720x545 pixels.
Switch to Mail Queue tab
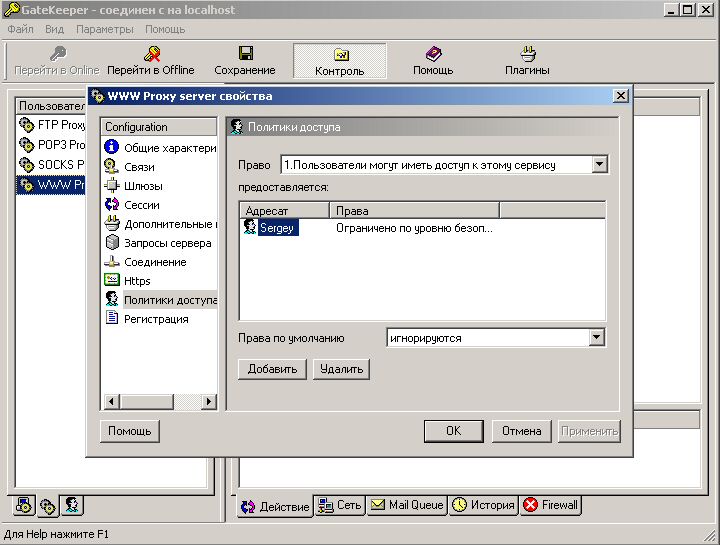[407, 505]
